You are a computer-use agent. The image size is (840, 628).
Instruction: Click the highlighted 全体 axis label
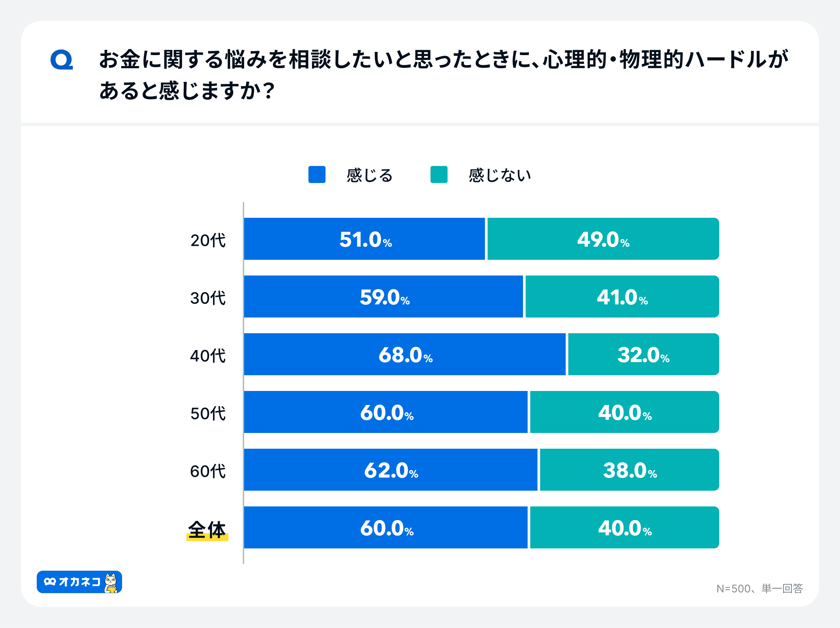point(207,530)
